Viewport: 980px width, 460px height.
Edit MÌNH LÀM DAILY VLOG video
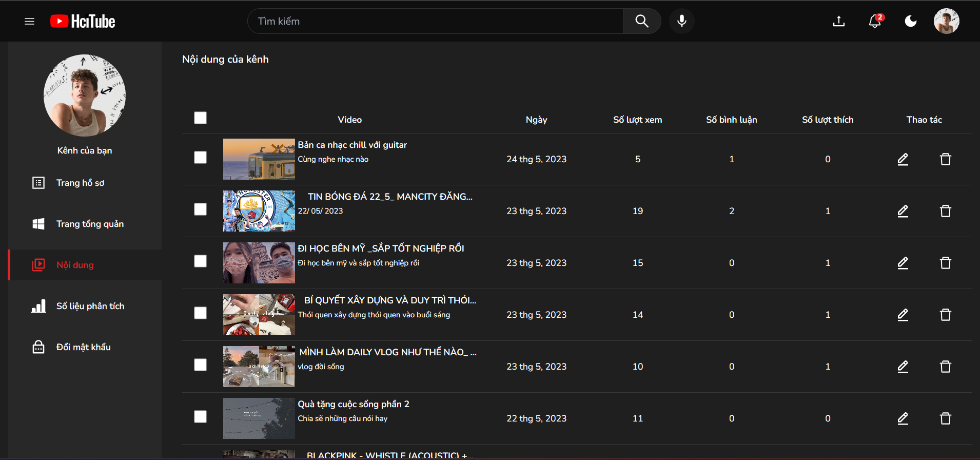pyautogui.click(x=903, y=367)
